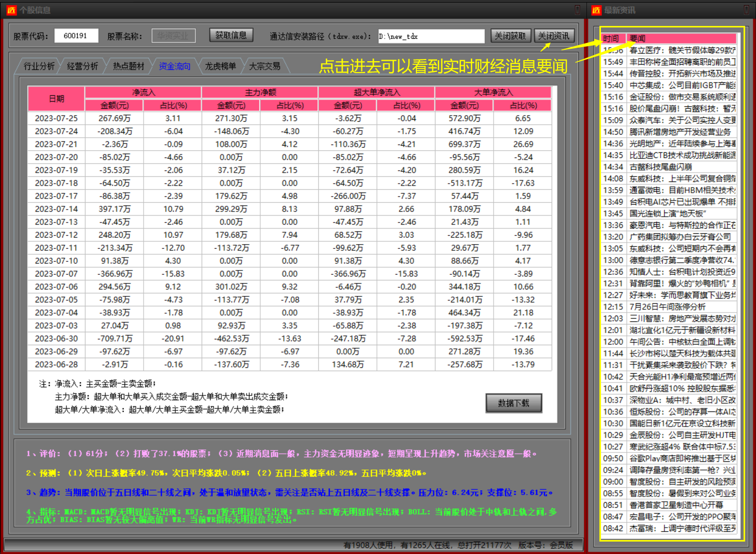The height and width of the screenshot is (554, 756).
Task: Click 占比(%) header under 大单净流入
Action: [x=523, y=105]
